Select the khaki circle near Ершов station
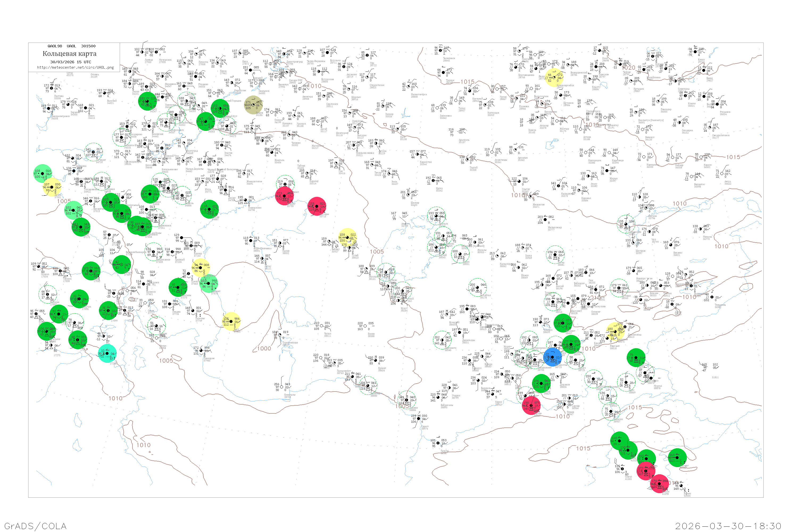This screenshot has width=798, height=532. pyautogui.click(x=253, y=105)
